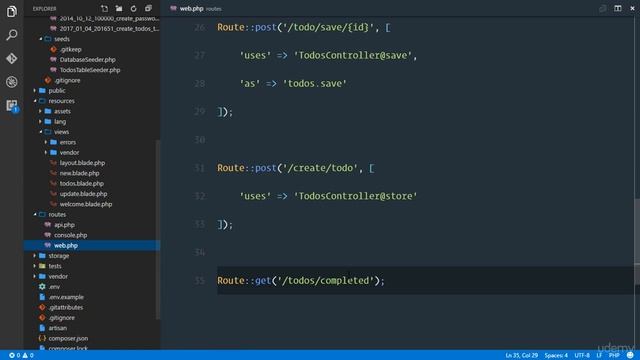Screen dimensions: 640x360
Task: Open the .gitattributes file
Action: (65, 307)
